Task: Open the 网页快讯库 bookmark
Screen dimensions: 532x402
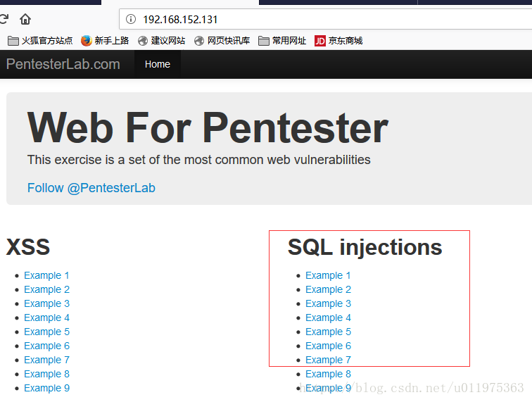Action: click(x=222, y=41)
